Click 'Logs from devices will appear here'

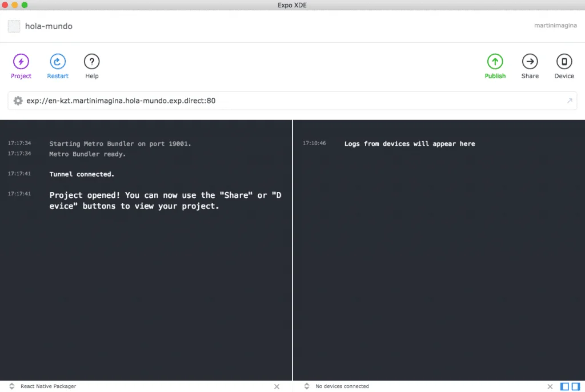tap(410, 144)
